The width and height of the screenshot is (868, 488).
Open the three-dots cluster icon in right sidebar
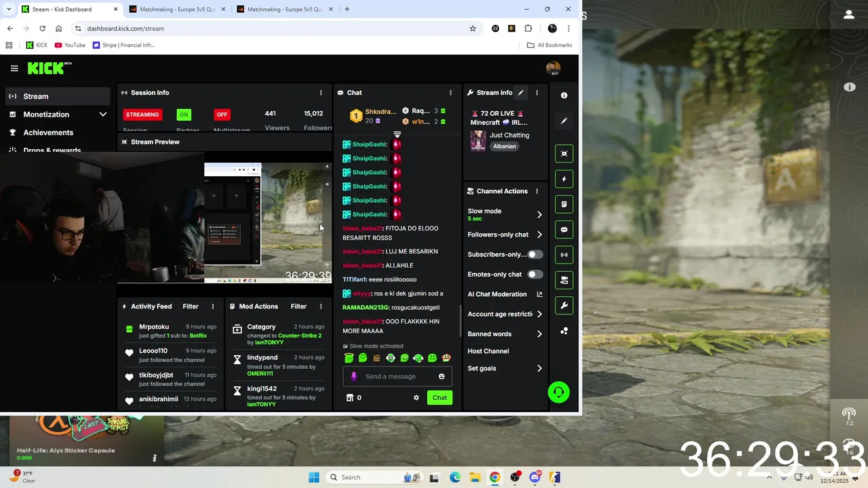(564, 331)
